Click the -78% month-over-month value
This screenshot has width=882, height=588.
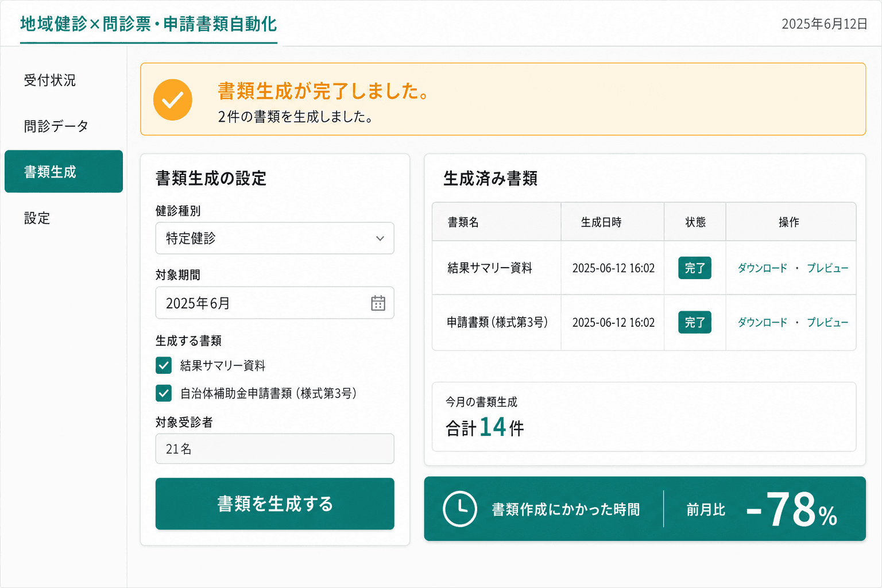click(792, 509)
